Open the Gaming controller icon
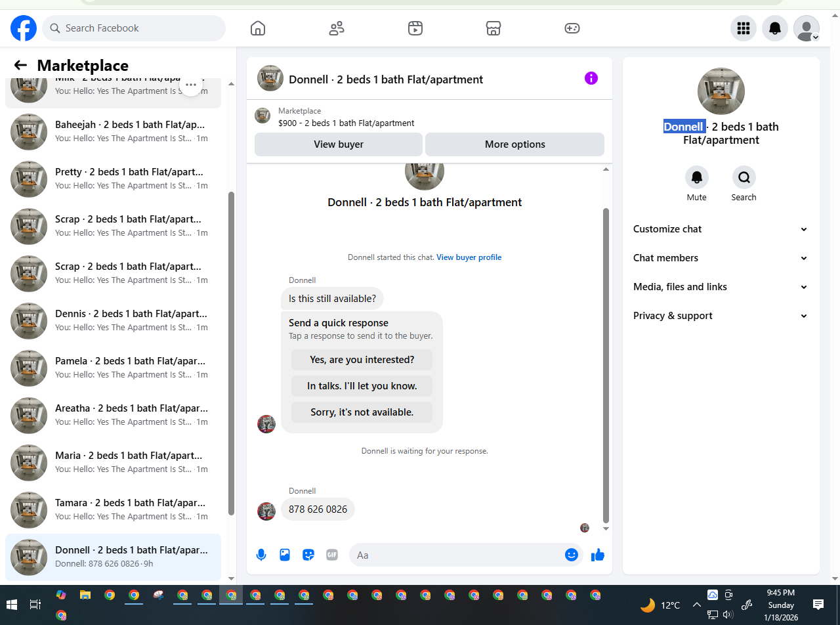The image size is (840, 625). 572,28
